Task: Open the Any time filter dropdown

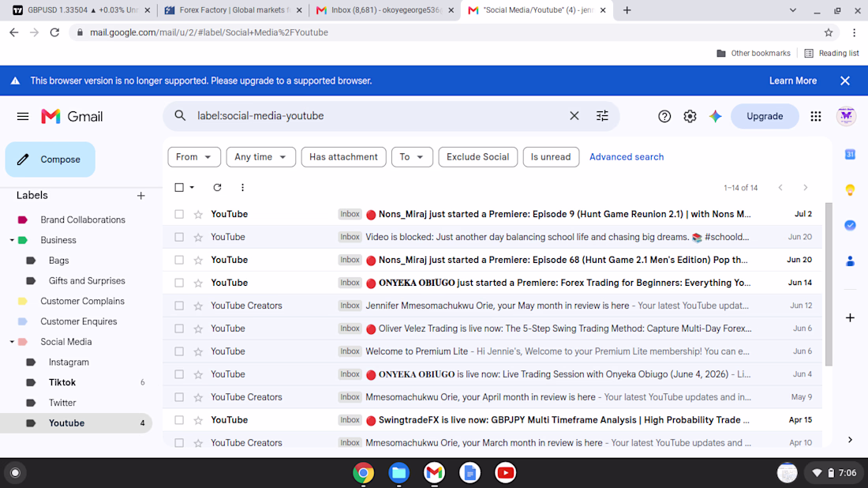Action: [x=260, y=157]
